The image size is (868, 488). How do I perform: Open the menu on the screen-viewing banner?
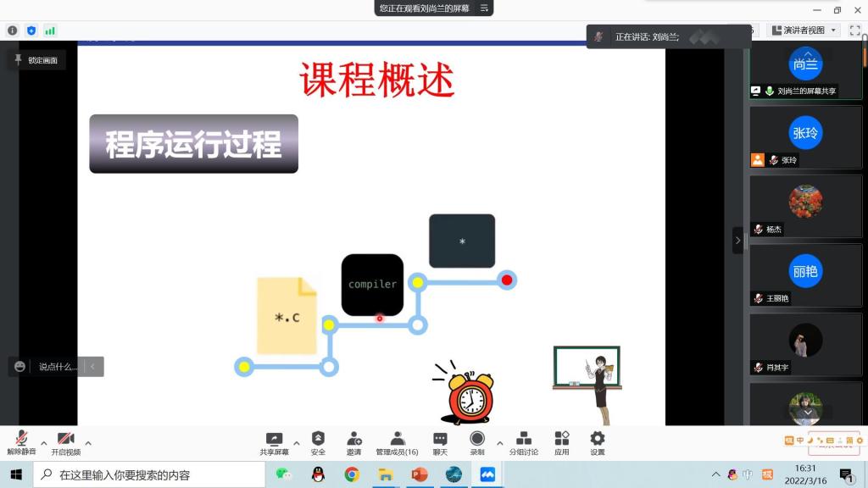click(484, 8)
